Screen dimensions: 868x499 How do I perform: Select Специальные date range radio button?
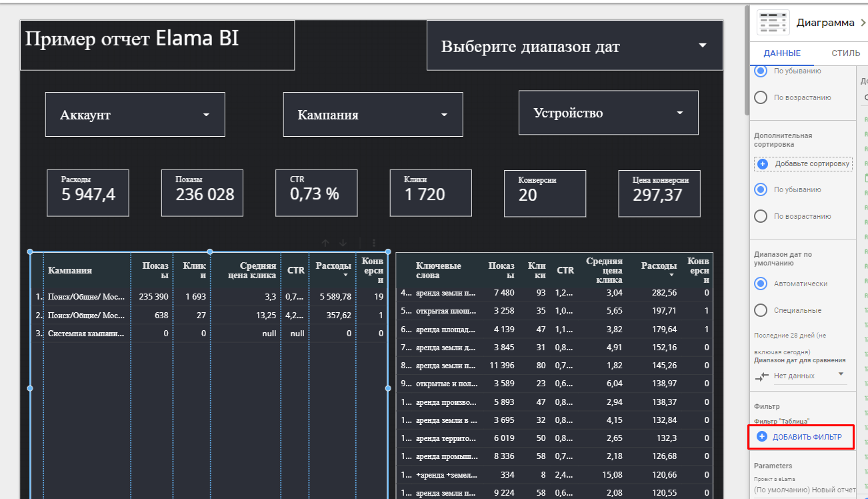tap(761, 310)
